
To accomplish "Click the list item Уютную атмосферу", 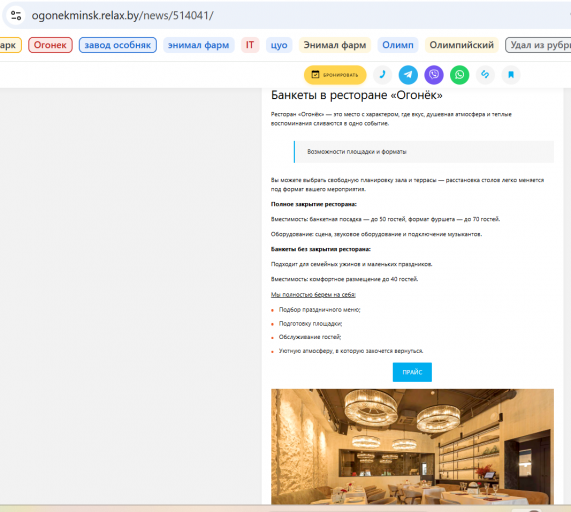I will pos(351,351).
